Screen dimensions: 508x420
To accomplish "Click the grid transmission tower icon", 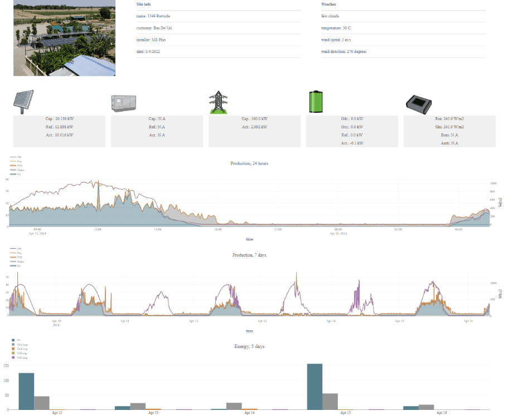I will click(x=219, y=102).
